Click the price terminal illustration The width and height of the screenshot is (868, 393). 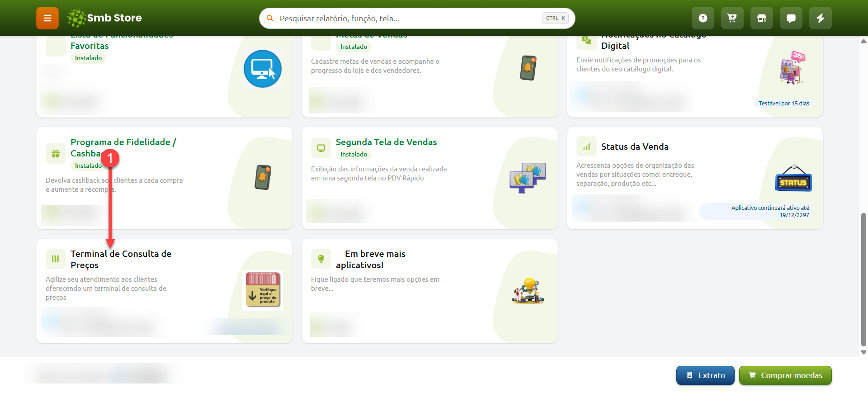click(263, 291)
